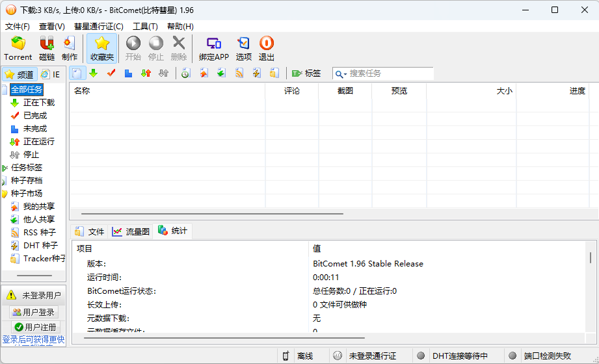Expand the 种子存档 tree node
The width and height of the screenshot is (599, 364).
(5, 181)
